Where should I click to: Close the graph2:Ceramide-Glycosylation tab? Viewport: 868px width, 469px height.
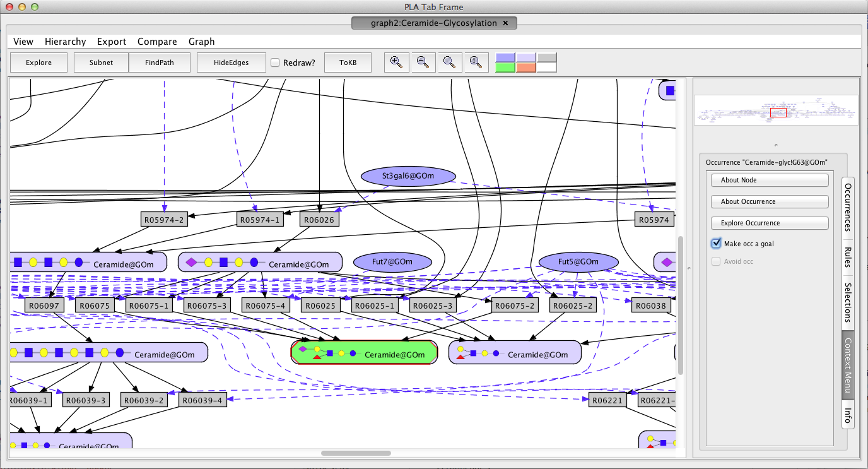click(505, 23)
